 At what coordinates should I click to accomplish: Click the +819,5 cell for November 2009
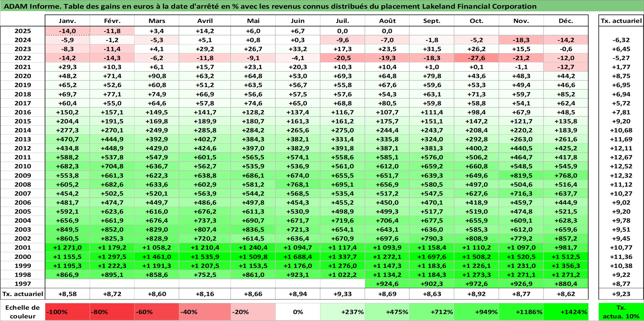coord(521,175)
